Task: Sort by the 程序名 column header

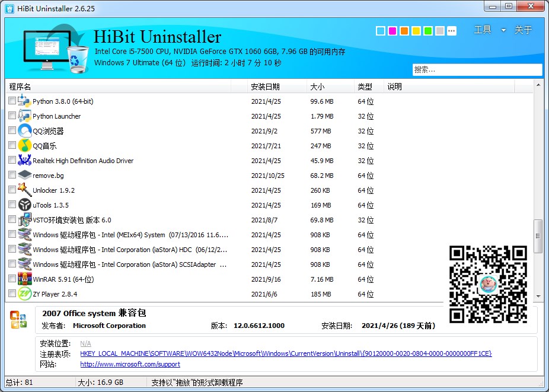Action: (x=119, y=87)
